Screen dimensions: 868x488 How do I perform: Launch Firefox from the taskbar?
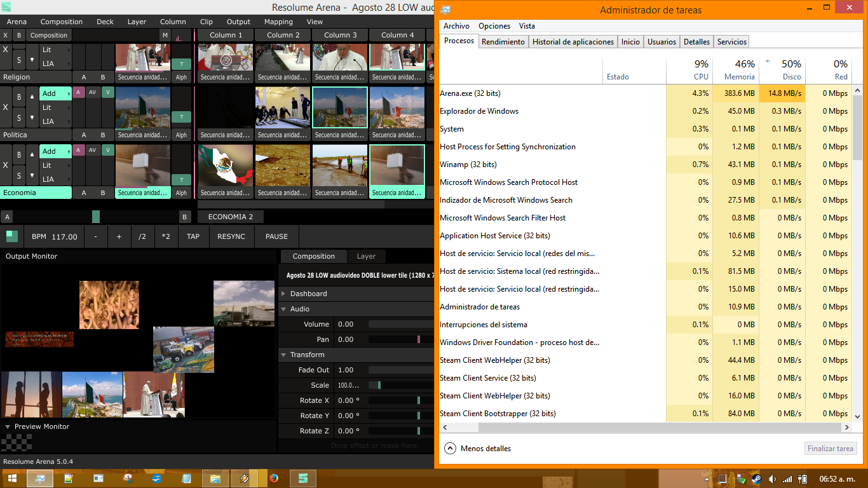tap(274, 478)
